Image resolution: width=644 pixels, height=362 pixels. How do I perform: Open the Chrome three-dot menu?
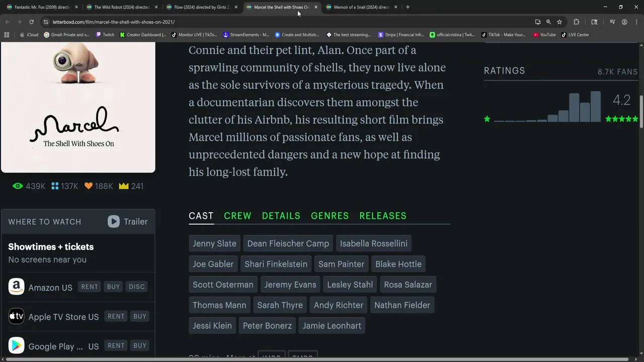click(635, 22)
